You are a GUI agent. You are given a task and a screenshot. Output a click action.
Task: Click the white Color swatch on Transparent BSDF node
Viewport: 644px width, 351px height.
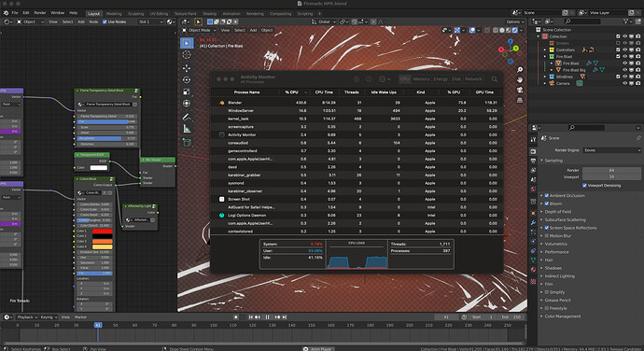click(99, 168)
